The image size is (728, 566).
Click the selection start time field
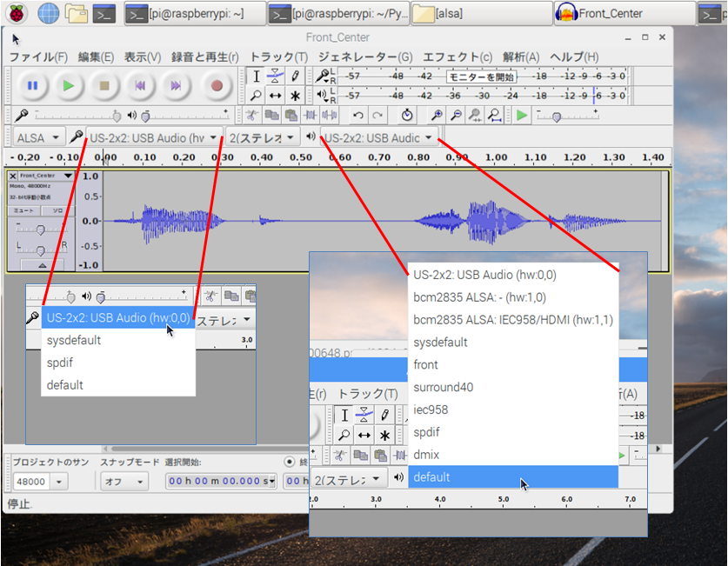point(221,481)
